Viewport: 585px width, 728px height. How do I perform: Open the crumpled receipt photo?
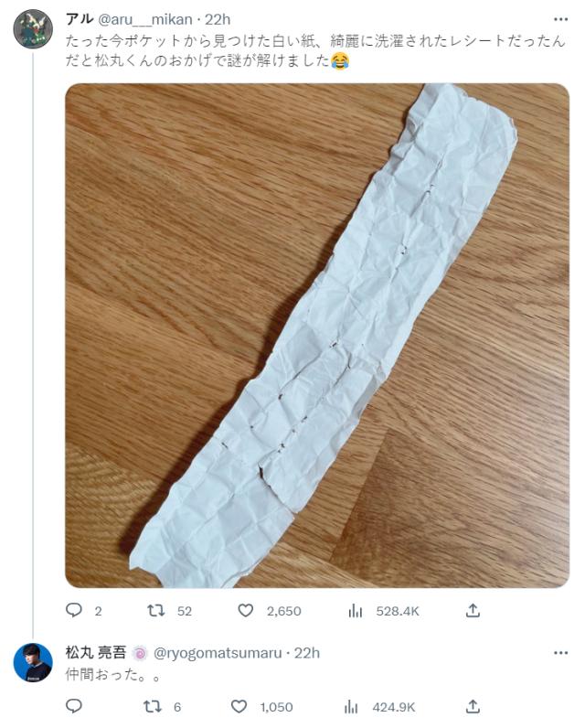coord(316,335)
